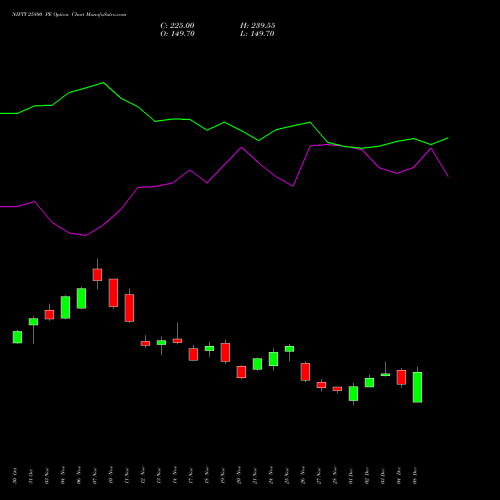The width and height of the screenshot is (500, 500).
Task: Select the tall red candle at the chart peak
Action: coord(97,275)
